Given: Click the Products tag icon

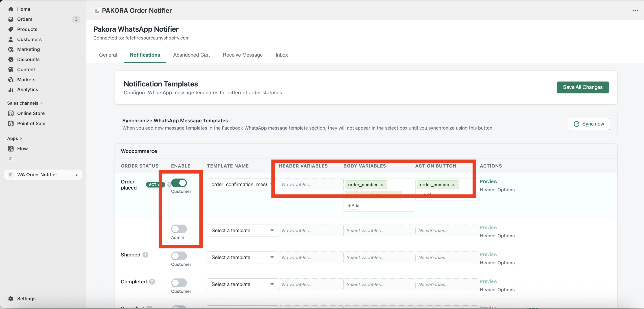Looking at the screenshot, I should 11,29.
